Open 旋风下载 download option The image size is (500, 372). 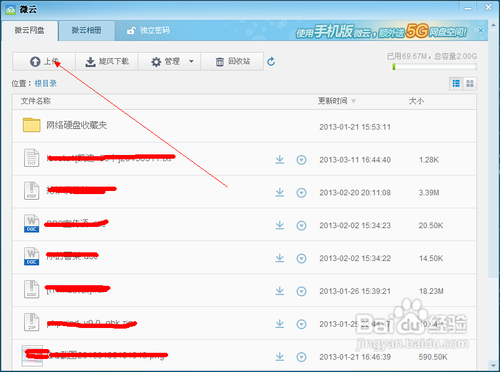tap(107, 61)
